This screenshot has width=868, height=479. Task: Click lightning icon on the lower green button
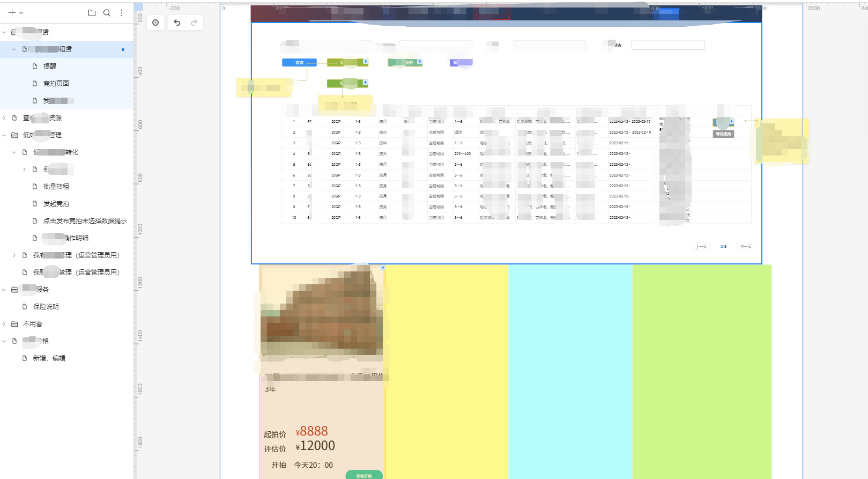point(366,82)
